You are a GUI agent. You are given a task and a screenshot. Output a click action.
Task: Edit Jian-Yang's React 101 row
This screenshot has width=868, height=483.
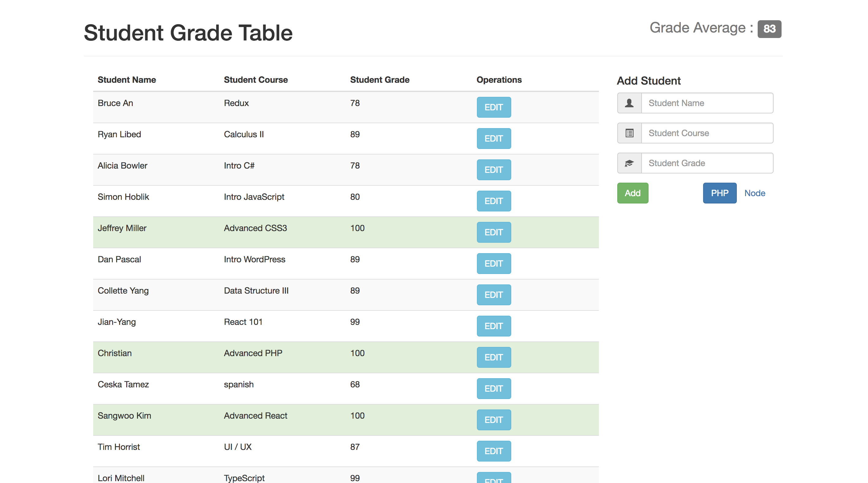point(494,326)
